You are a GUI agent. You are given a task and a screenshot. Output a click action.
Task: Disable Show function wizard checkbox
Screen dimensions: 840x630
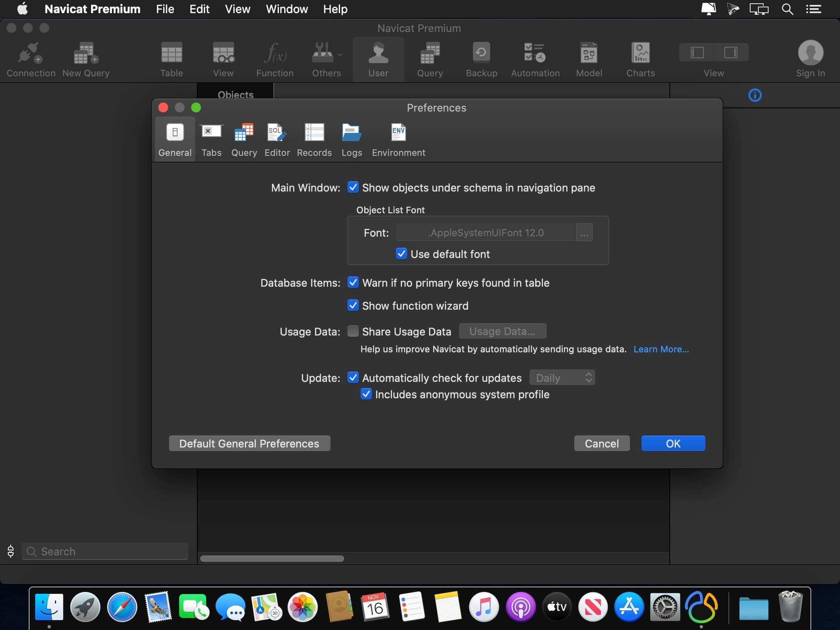(353, 306)
